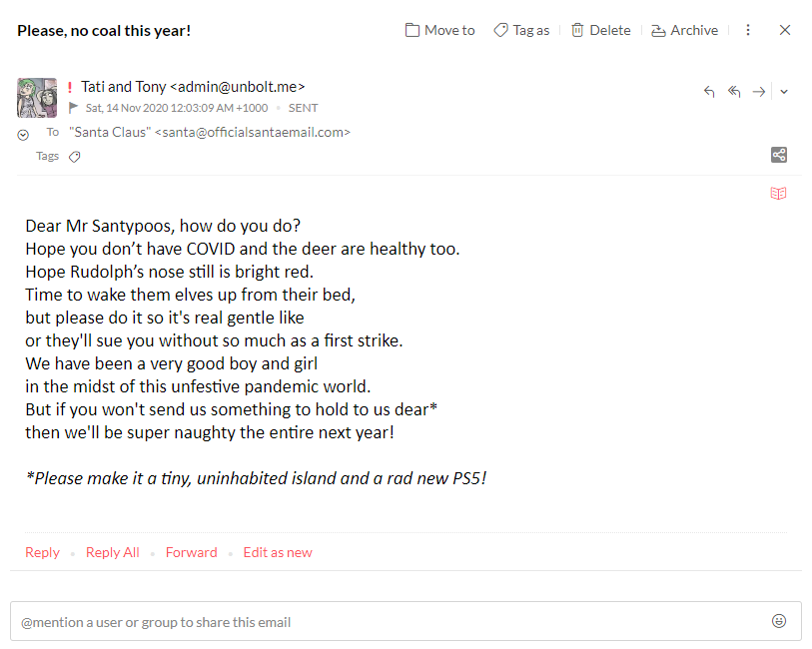This screenshot has width=812, height=649.
Task: Open the more reply options dropdown
Action: click(x=784, y=91)
